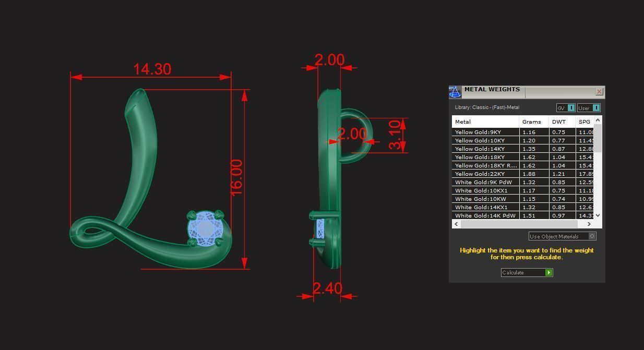Viewport: 644px width, 350px height.
Task: Click the Calculate button
Action: click(x=527, y=272)
